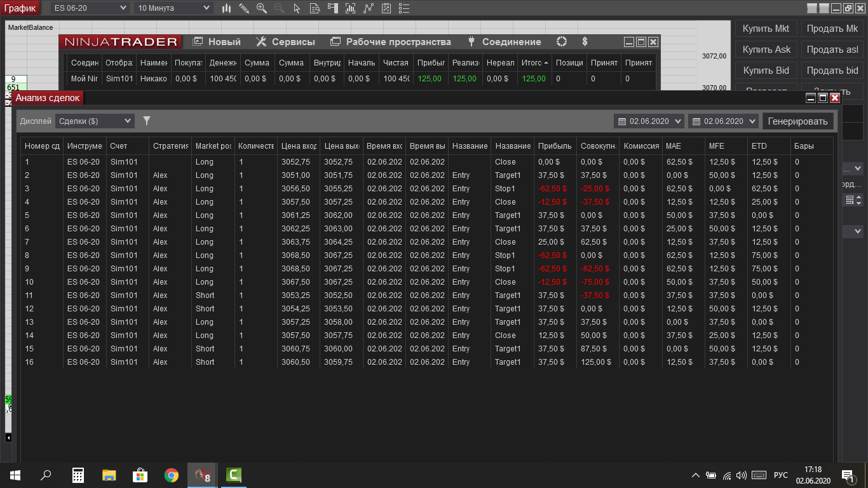Select entry price cell 3063,75
Screen dimensions: 868x488
299,242
